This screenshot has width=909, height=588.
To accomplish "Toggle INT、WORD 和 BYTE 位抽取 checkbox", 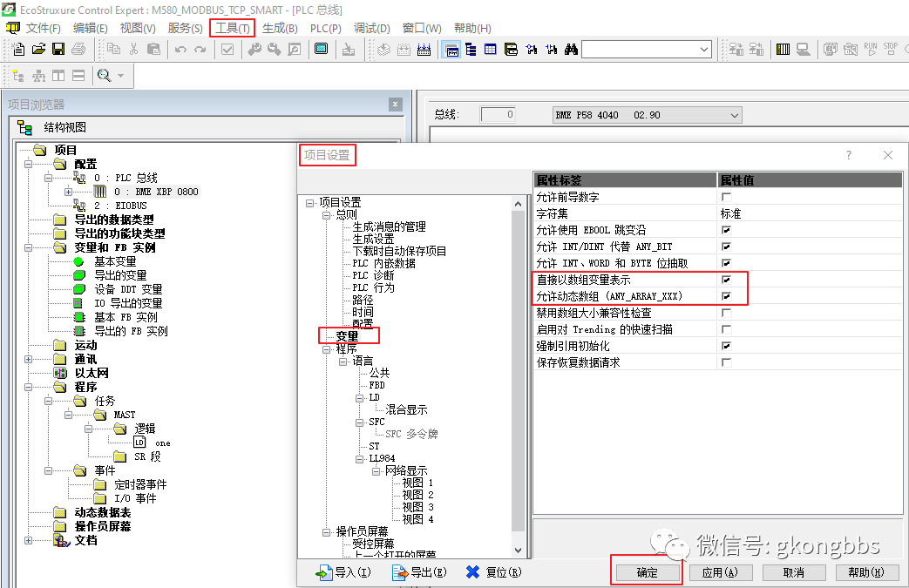I will point(726,263).
